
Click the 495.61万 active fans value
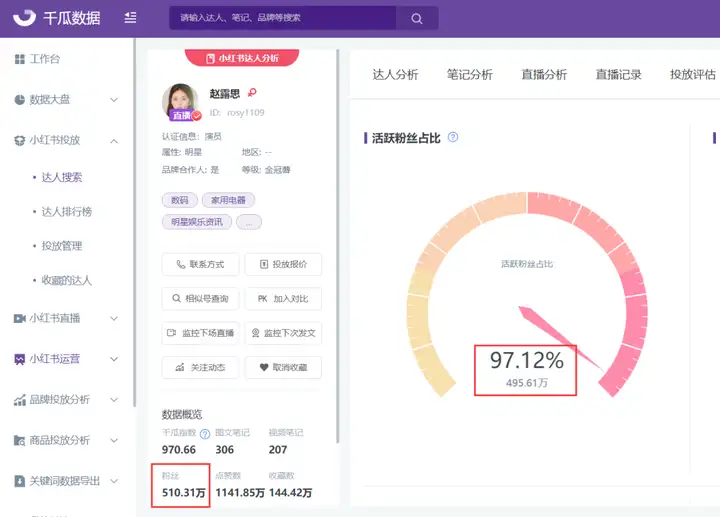[527, 383]
